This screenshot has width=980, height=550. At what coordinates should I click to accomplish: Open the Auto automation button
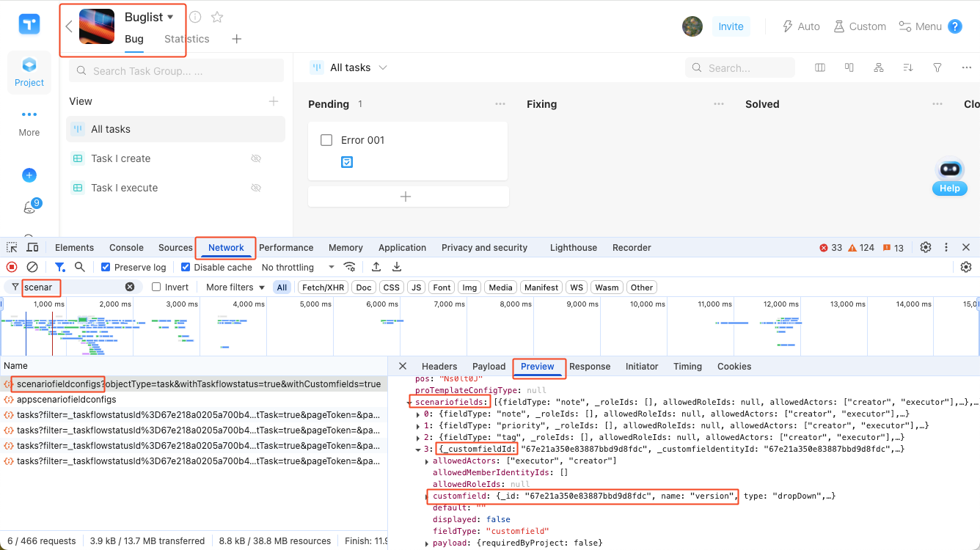pos(801,26)
